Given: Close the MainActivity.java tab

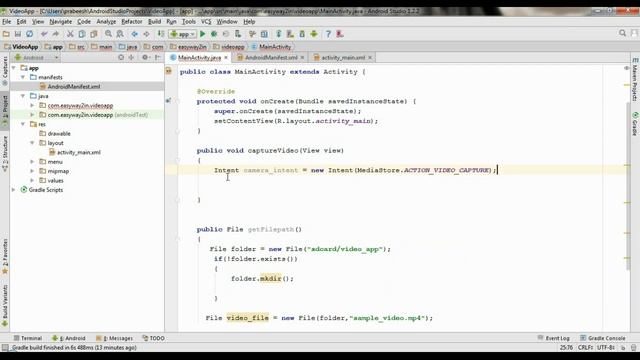Looking at the screenshot, I should click(x=226, y=58).
